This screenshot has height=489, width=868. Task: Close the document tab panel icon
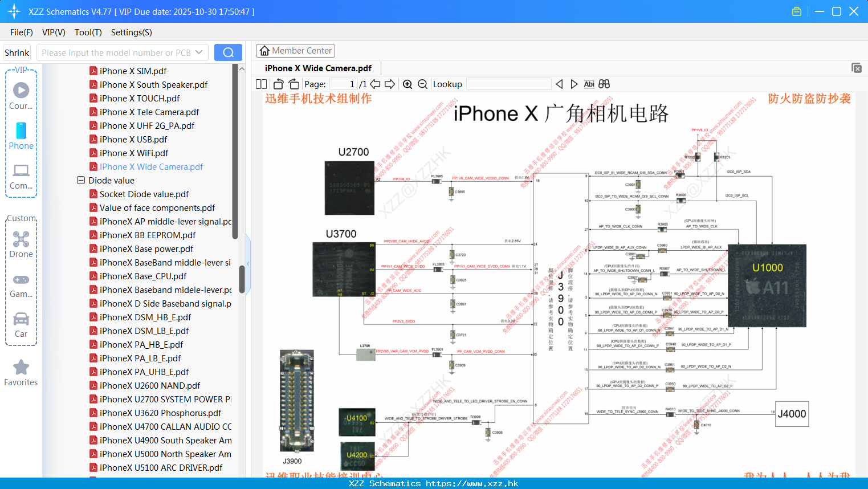coord(857,68)
